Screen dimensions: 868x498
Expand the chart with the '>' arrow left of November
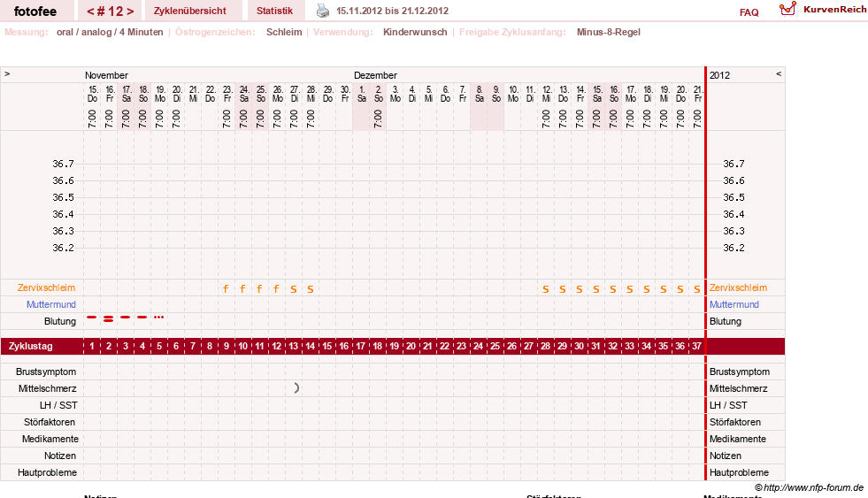click(x=7, y=73)
